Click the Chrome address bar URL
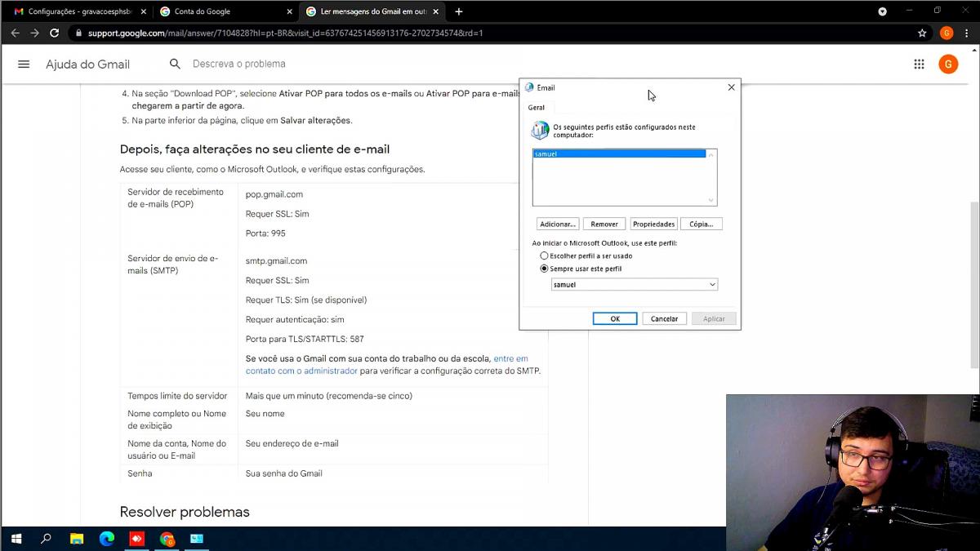Image resolution: width=980 pixels, height=551 pixels. (285, 33)
